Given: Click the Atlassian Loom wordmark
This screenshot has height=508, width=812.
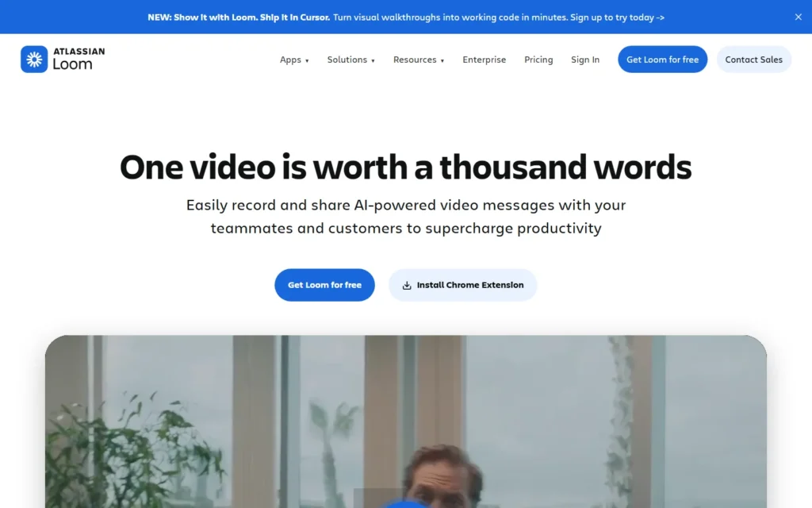Looking at the screenshot, I should tap(79, 59).
